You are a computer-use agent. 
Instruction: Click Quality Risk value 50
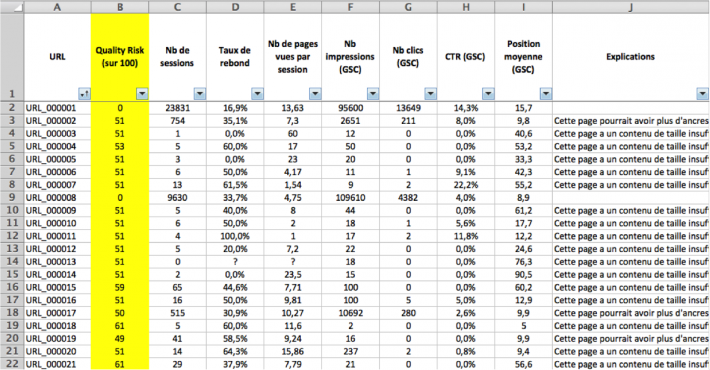[x=120, y=313]
